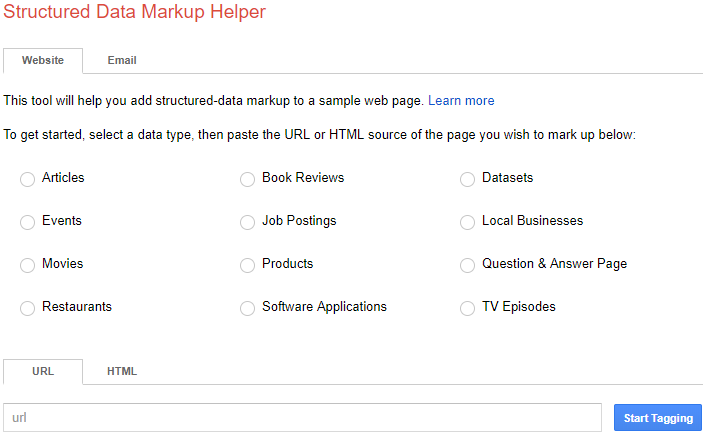Viewport: 704px width, 434px height.
Task: Choose the Products data type
Action: [x=247, y=265]
